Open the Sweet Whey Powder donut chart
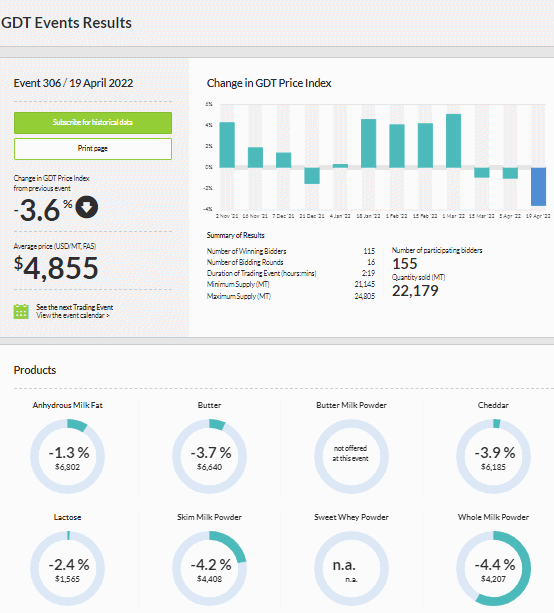This screenshot has height=613, width=554. (351, 568)
